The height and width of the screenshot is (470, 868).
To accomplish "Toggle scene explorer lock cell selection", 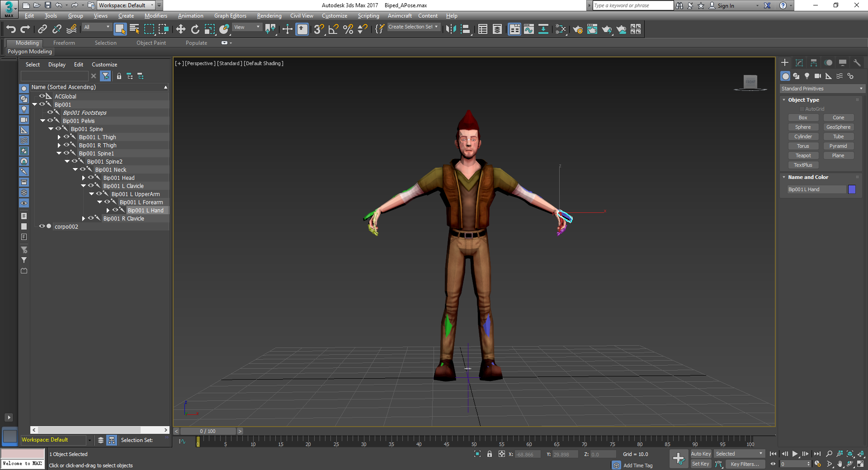I will [x=119, y=76].
